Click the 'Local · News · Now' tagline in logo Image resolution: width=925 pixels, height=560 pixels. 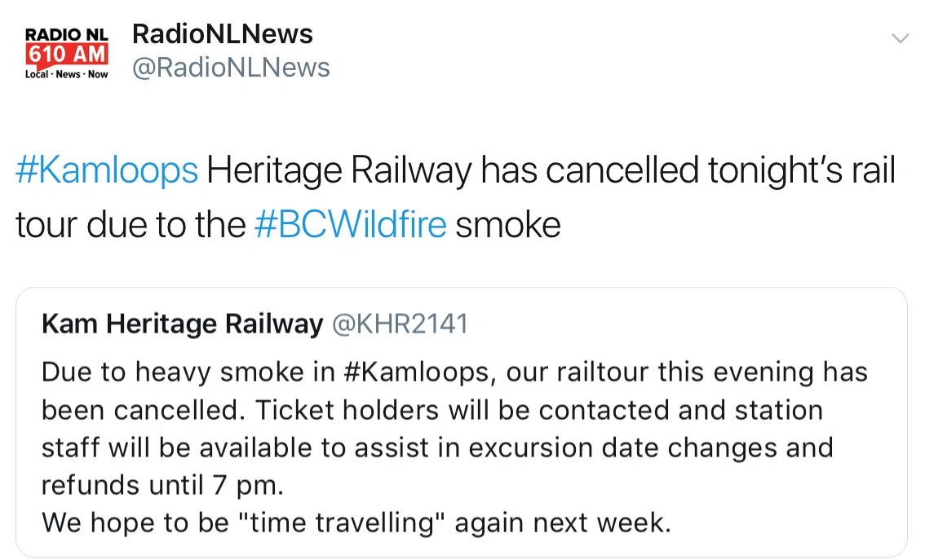(67, 74)
